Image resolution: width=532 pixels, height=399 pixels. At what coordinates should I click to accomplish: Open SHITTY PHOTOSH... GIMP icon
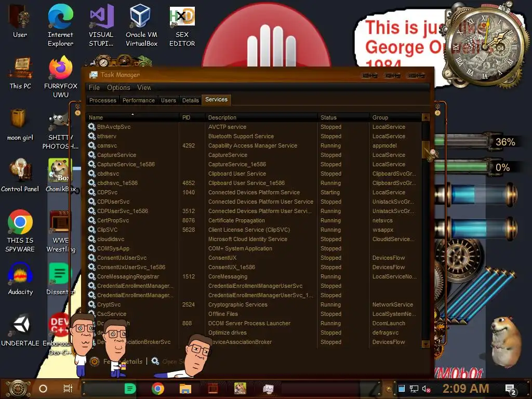[60, 131]
